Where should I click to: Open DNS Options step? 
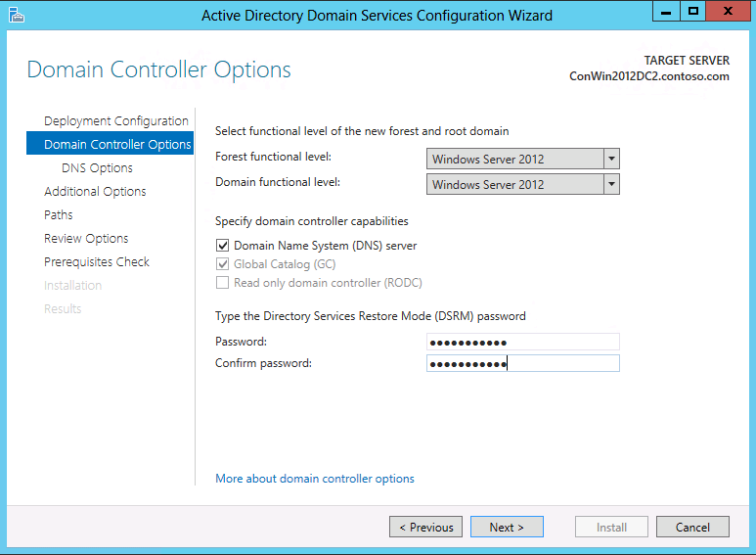(x=97, y=168)
